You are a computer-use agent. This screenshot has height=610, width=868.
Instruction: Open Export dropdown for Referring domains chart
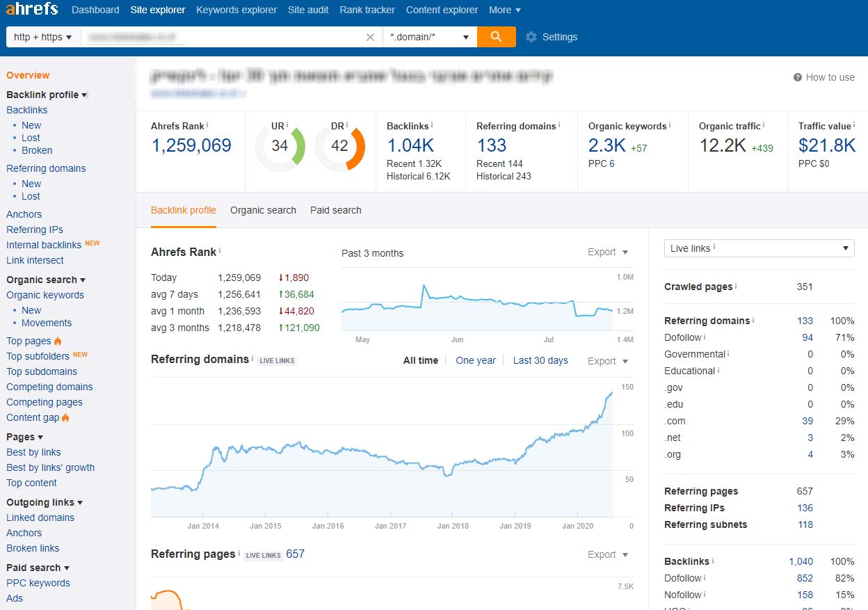coord(608,361)
